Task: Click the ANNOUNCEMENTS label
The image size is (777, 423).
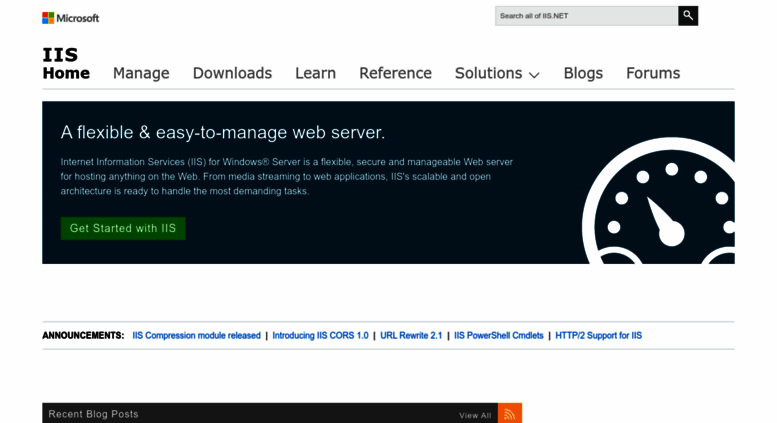Action: point(83,336)
